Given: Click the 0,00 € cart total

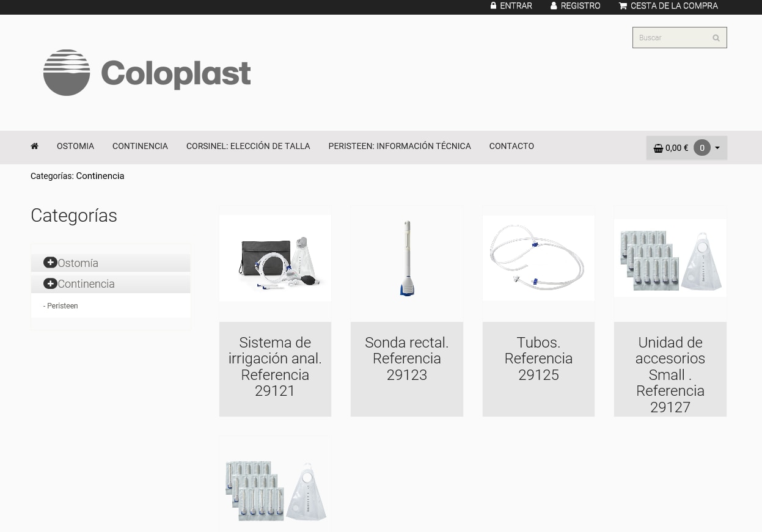Looking at the screenshot, I should [676, 148].
